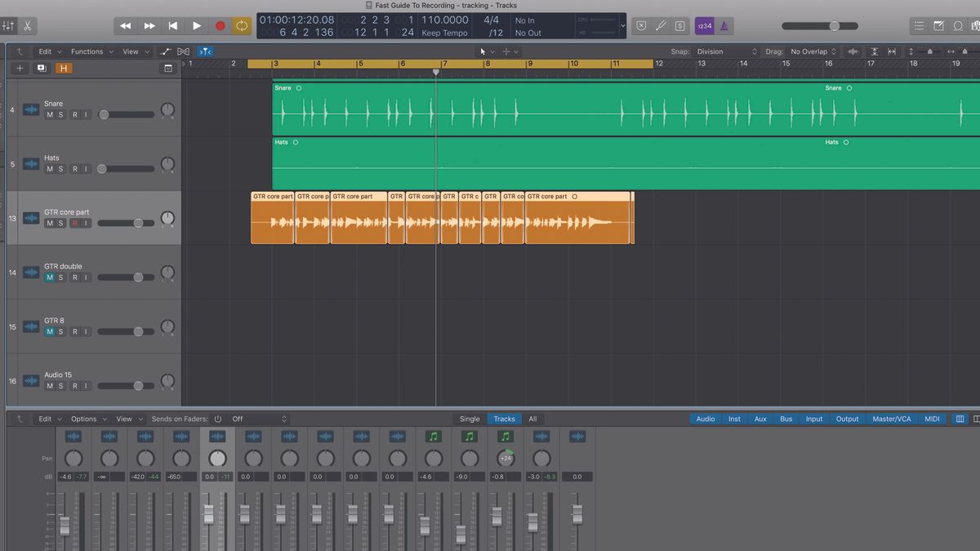Open the Loop Browser icon
This screenshot has width=980, height=551.
tap(956, 25)
